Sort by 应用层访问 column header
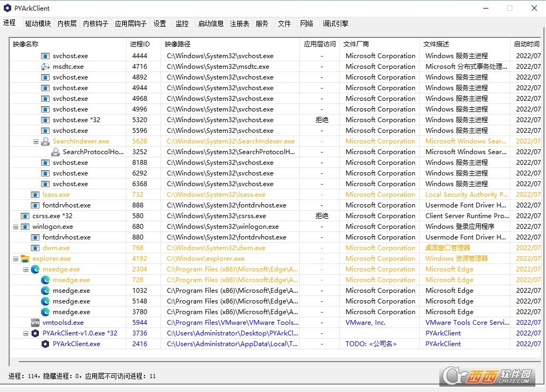Screen dimensions: 546x392 point(320,44)
